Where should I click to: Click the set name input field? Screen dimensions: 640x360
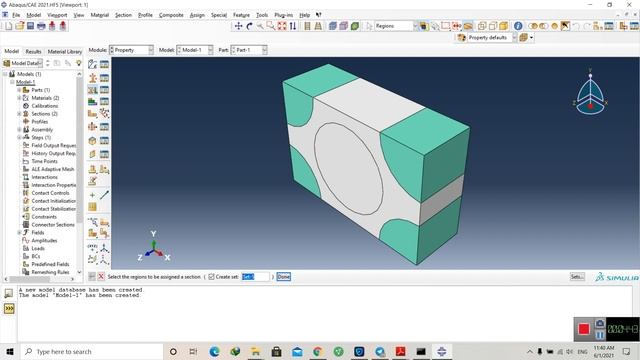255,277
